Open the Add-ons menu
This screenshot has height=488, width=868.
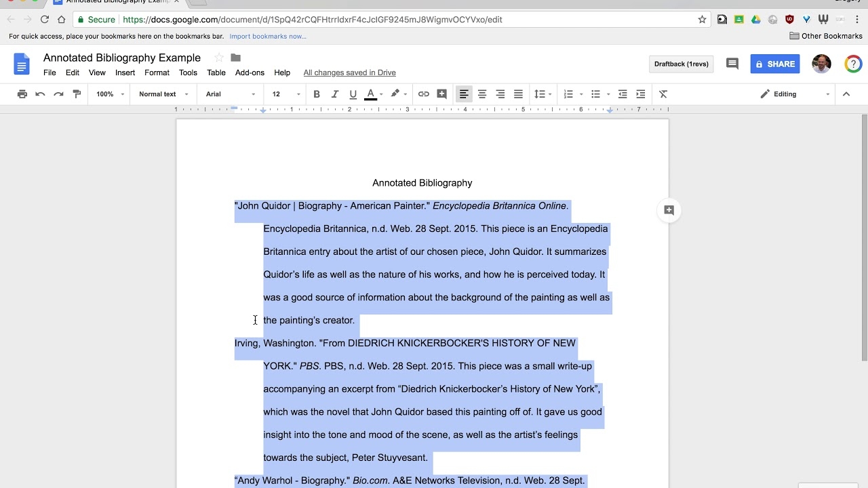point(250,73)
